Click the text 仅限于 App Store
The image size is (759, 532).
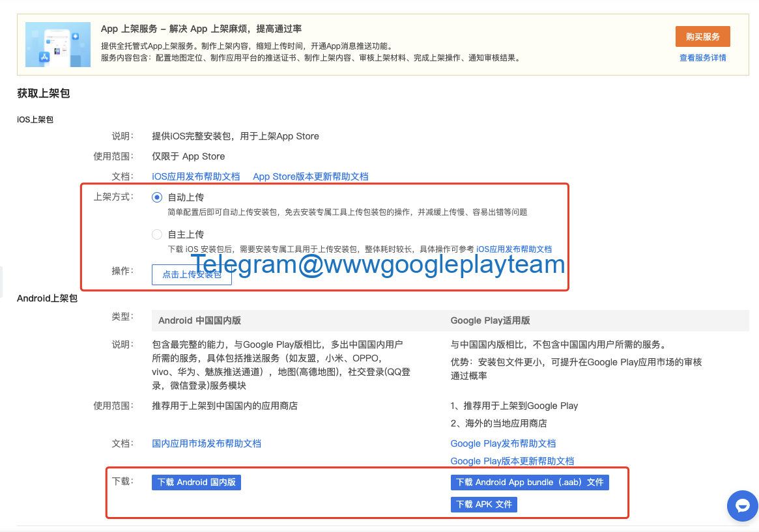tap(188, 156)
